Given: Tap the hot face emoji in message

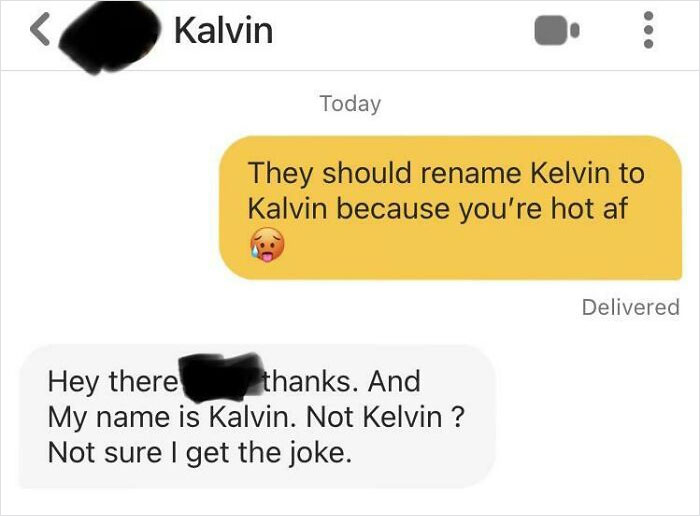Looking at the screenshot, I should [x=267, y=245].
